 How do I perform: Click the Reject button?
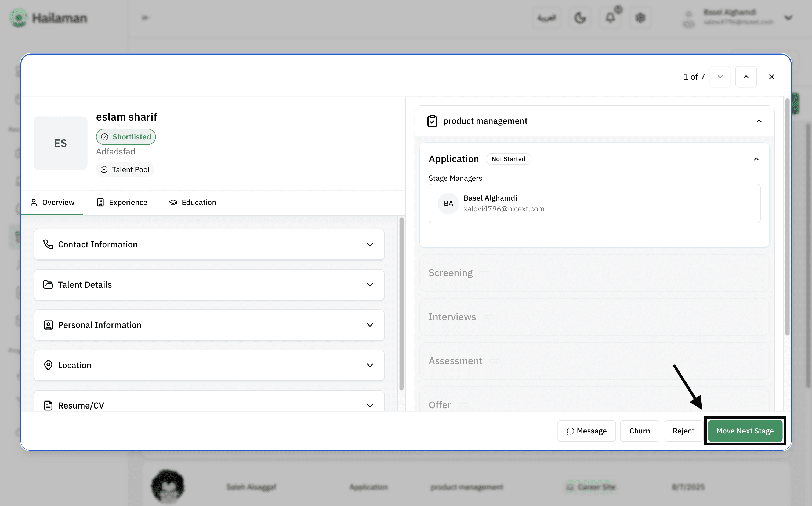click(683, 431)
